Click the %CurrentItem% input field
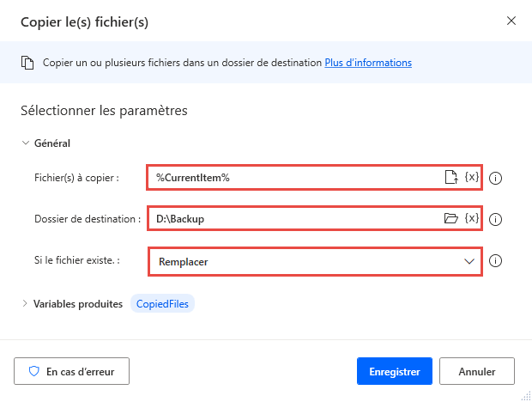This screenshot has width=532, height=402. tap(292, 178)
